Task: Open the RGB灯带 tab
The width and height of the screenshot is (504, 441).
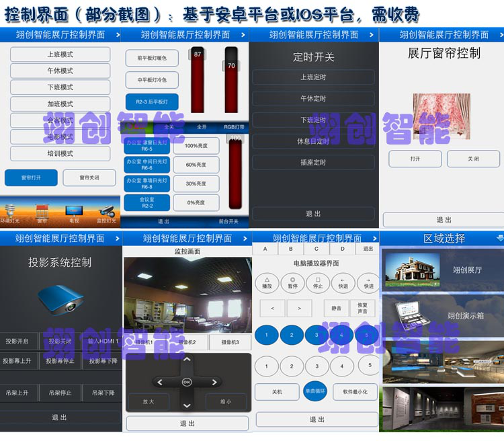Action: (x=234, y=127)
